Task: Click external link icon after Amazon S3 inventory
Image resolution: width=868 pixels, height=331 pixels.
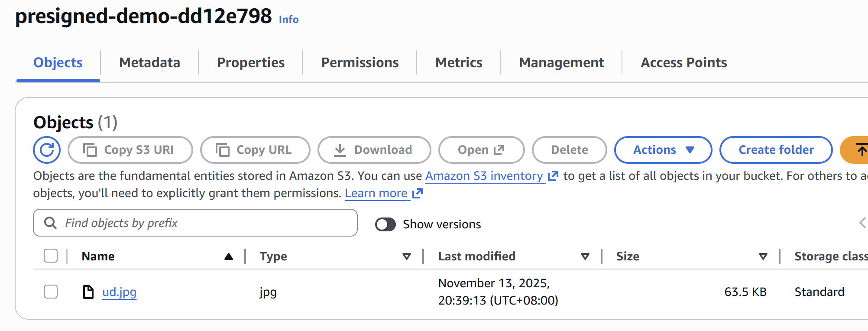Action: coord(553,176)
